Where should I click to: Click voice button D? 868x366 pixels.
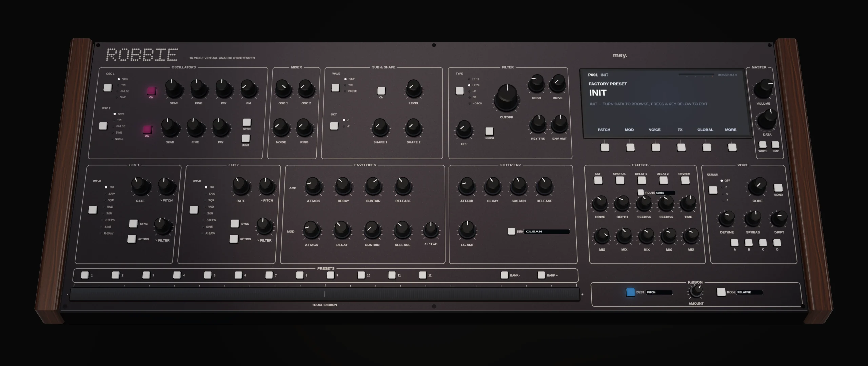(x=777, y=243)
